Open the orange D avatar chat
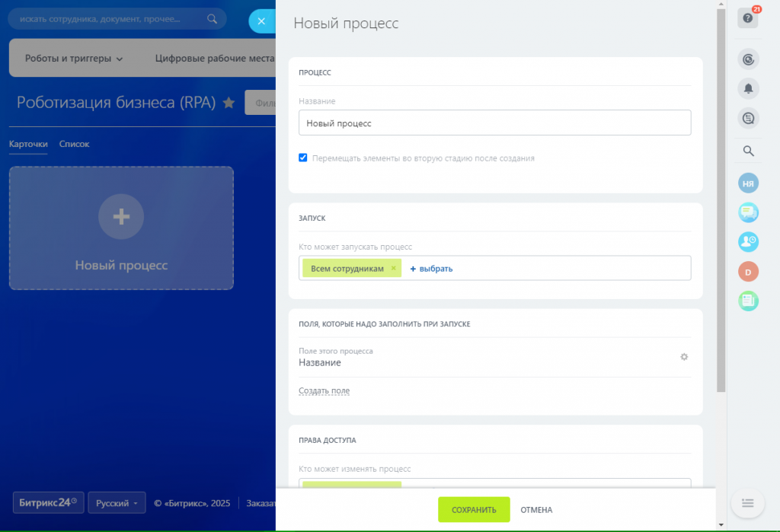The image size is (780, 532). coord(748,272)
